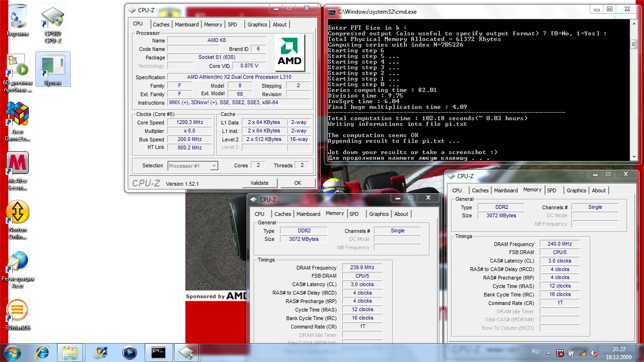Image resolution: width=644 pixels, height=362 pixels.
Task: Click the muted volume speaker tray icon
Action: click(x=594, y=353)
